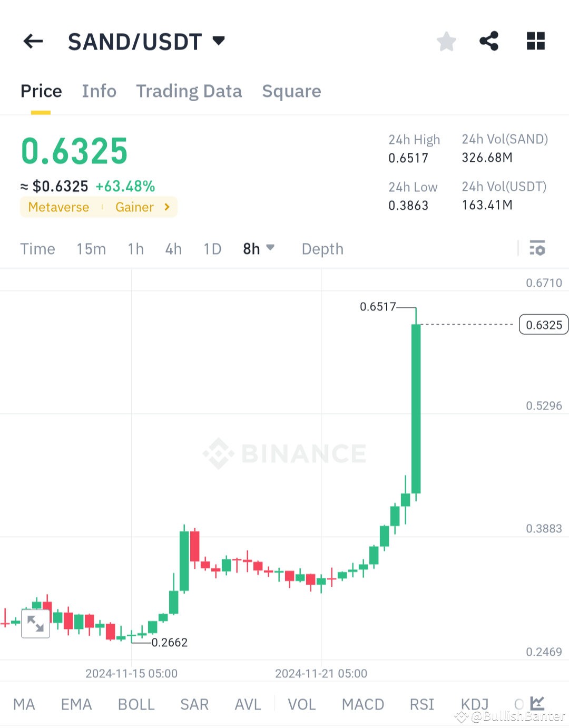Open the share options icon
This screenshot has height=728, width=569.
(x=489, y=41)
